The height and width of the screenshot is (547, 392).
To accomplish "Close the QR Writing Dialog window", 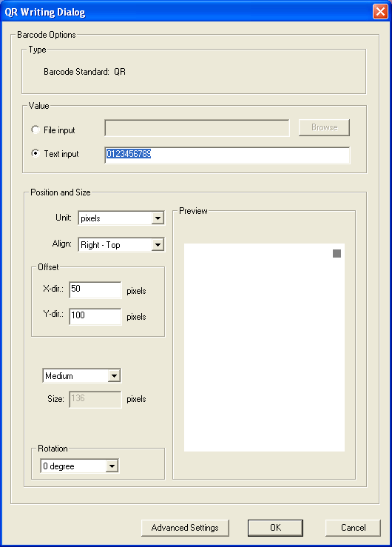I will (380, 12).
